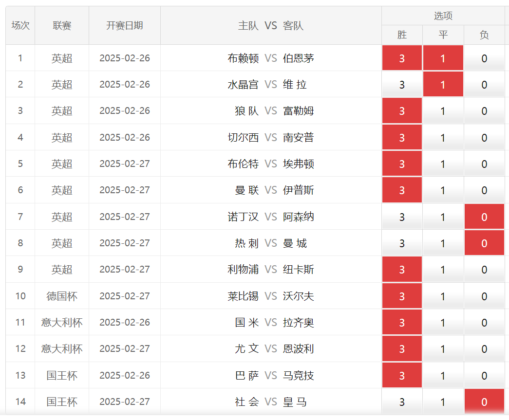Viewport: 509px width, 420px height.
Task: Click the 主队 VS 客队 header
Action: [x=271, y=25]
